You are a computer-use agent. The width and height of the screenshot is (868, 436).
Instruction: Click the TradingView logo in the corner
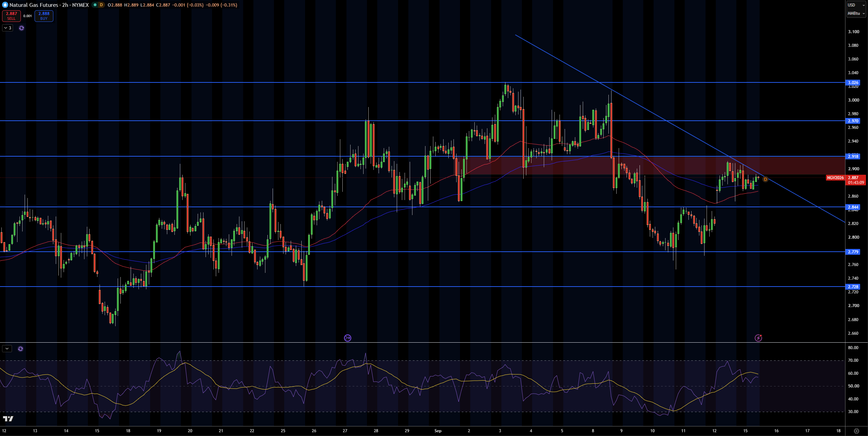[x=8, y=419]
